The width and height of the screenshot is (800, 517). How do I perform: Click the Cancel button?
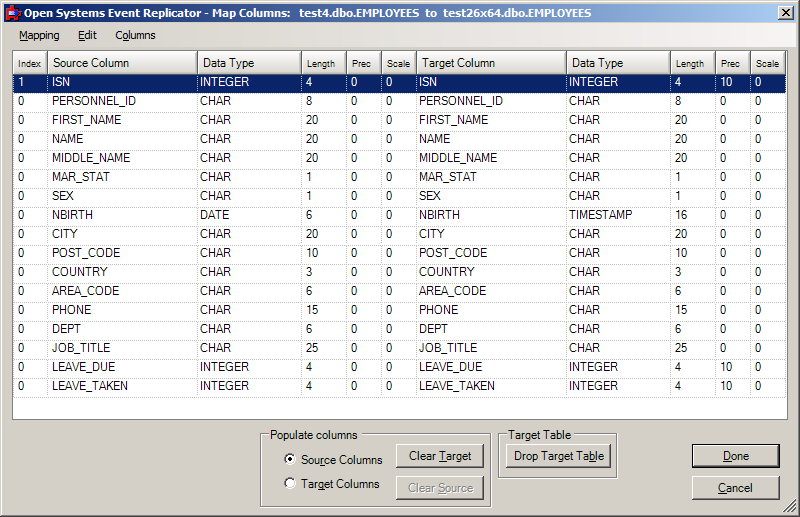click(x=736, y=488)
